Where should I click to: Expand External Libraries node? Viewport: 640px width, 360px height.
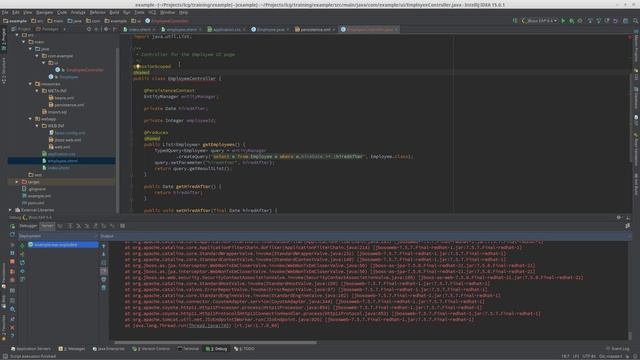click(10, 210)
